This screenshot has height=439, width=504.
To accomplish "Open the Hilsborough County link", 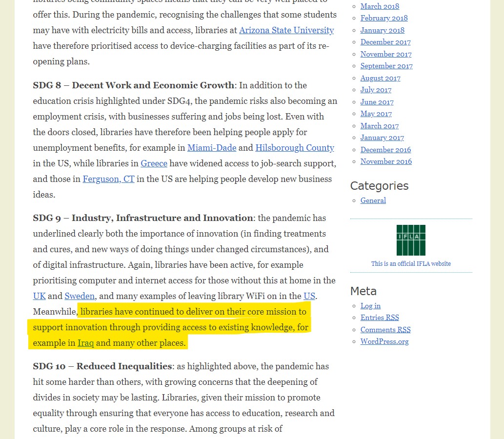I will (x=295, y=148).
